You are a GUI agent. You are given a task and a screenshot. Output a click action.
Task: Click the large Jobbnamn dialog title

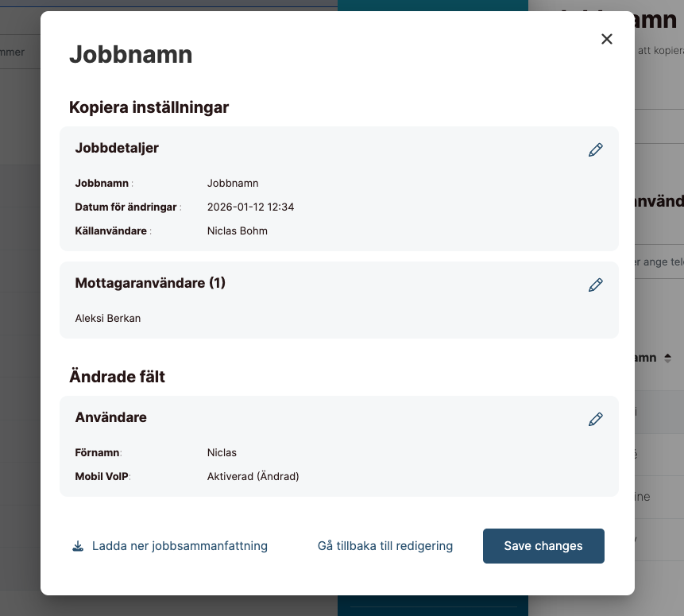(130, 54)
